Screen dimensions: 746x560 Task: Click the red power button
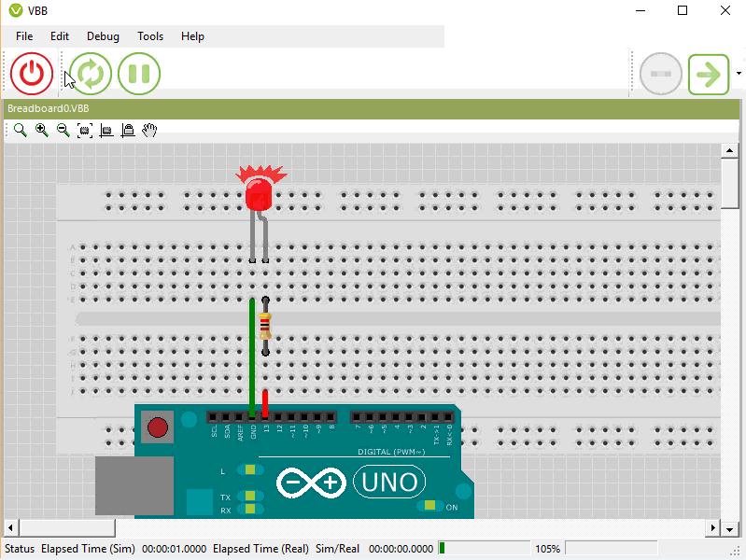(32, 74)
